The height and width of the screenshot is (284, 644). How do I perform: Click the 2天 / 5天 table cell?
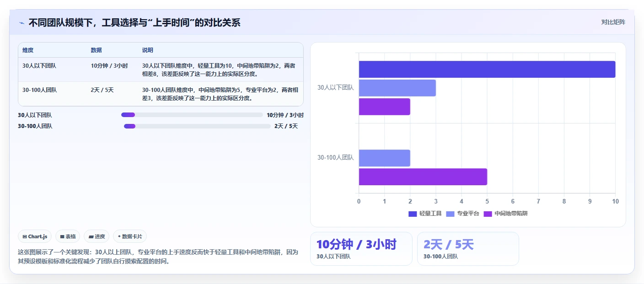pyautogui.click(x=102, y=90)
